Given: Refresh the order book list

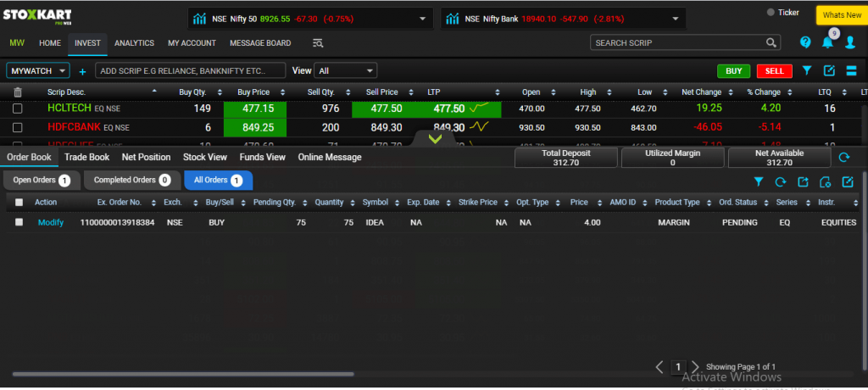Looking at the screenshot, I should coord(781,181).
